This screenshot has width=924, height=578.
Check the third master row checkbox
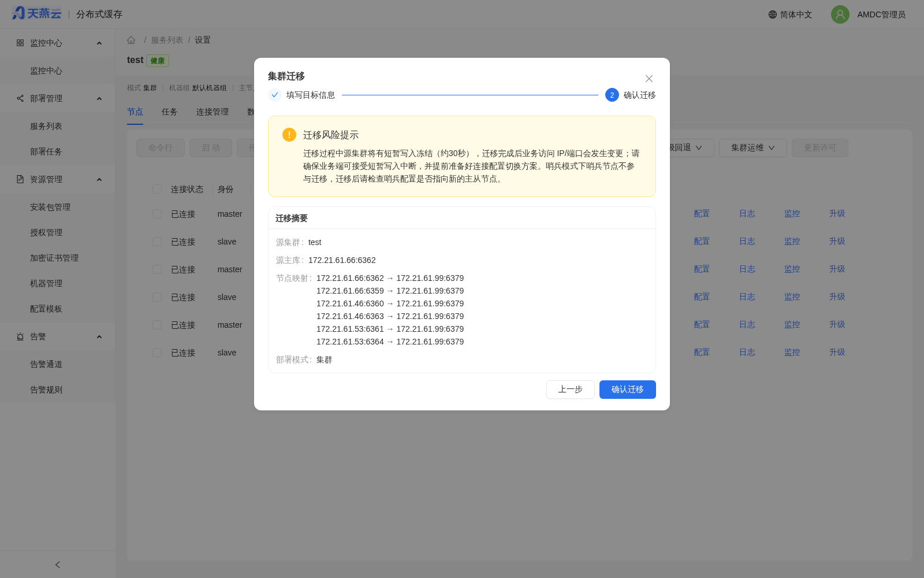(x=157, y=325)
